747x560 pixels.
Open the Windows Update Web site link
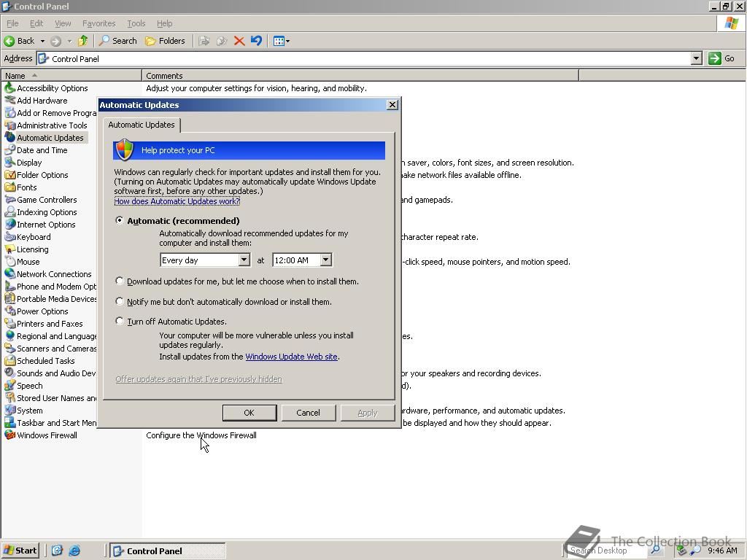[292, 357]
